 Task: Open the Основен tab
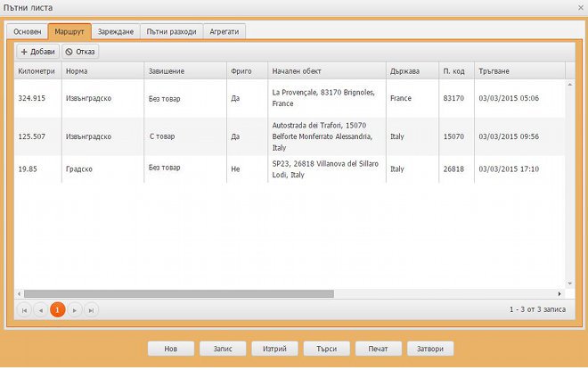coord(27,31)
